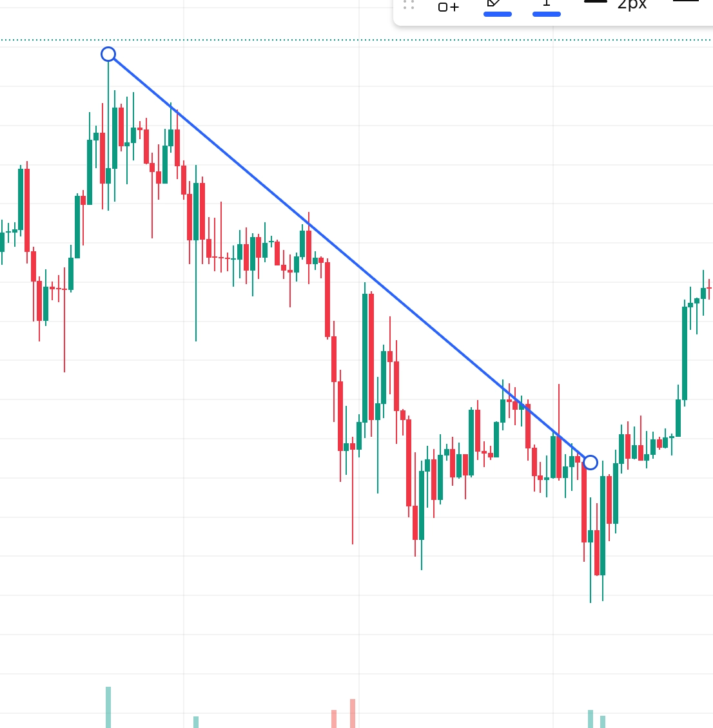Click the short green volume bar below the trendline start
The height and width of the screenshot is (728, 713).
click(x=196, y=722)
